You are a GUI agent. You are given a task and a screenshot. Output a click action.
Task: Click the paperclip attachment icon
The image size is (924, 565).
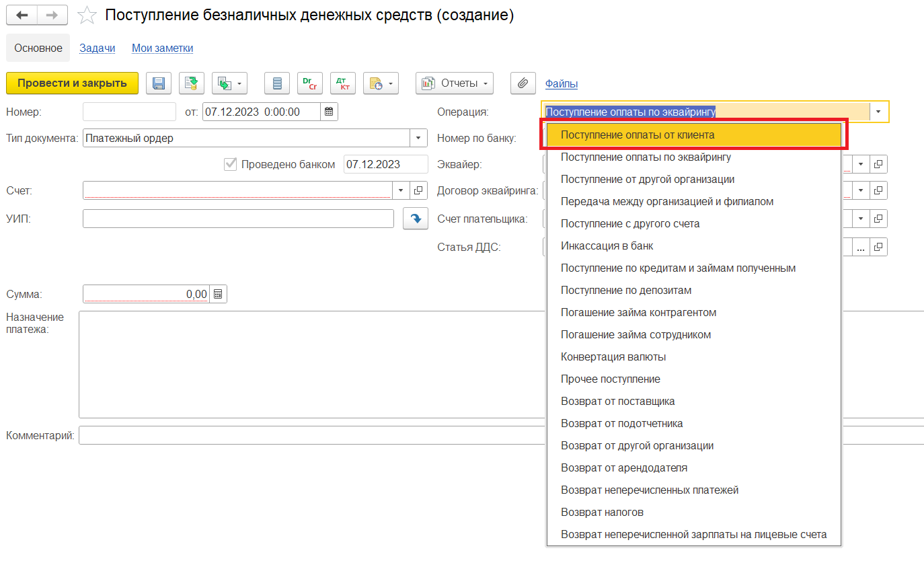tap(523, 83)
